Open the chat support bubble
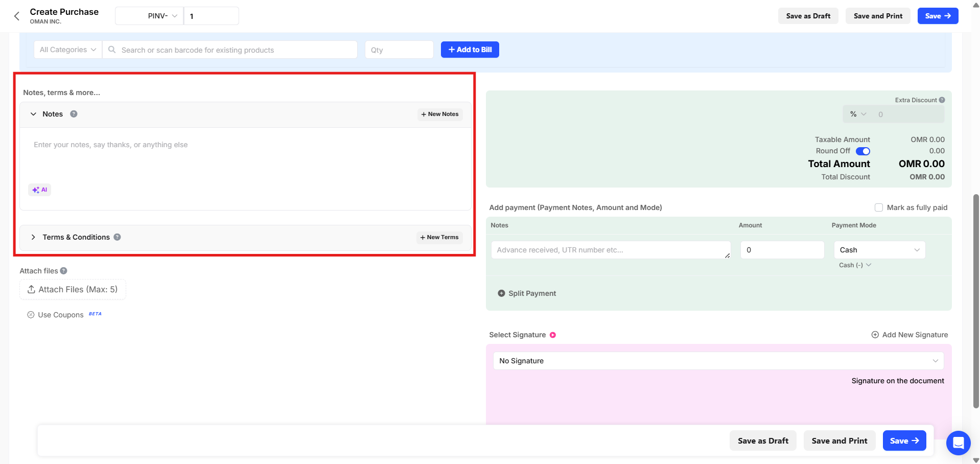Viewport: 980px width, 464px height. [x=958, y=443]
